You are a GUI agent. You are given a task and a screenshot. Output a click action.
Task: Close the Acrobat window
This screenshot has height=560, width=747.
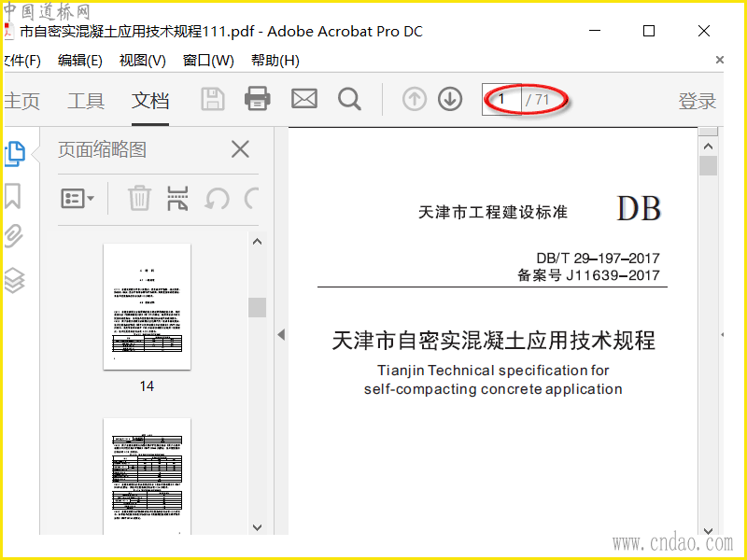[x=704, y=31]
